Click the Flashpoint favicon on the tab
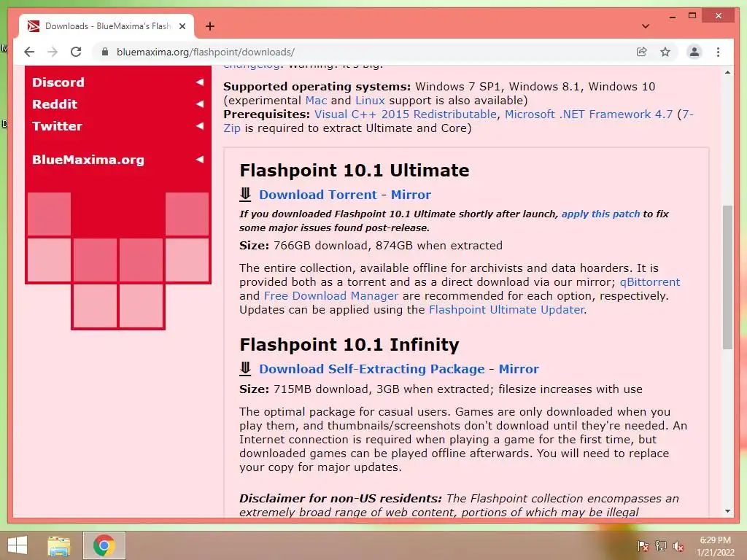This screenshot has height=560, width=747. point(34,26)
